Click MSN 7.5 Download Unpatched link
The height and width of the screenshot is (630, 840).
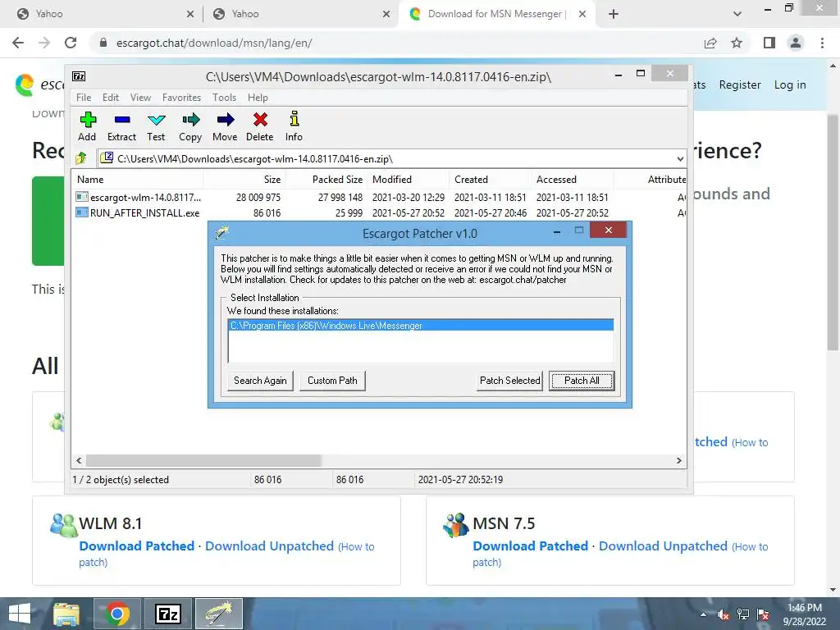coord(663,546)
